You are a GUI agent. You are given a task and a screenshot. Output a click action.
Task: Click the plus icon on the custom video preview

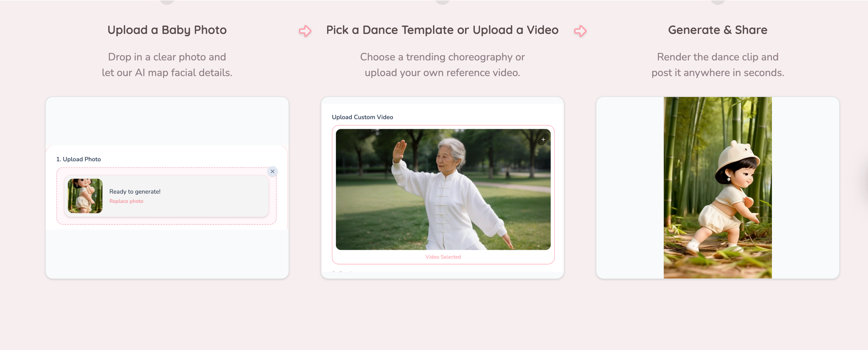coord(543,139)
